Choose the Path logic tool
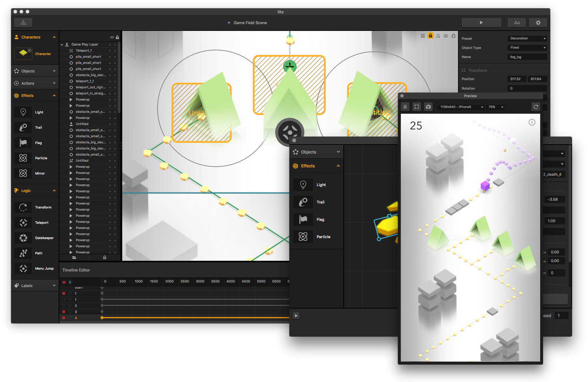Screen dimensions: 588x382 (23, 253)
